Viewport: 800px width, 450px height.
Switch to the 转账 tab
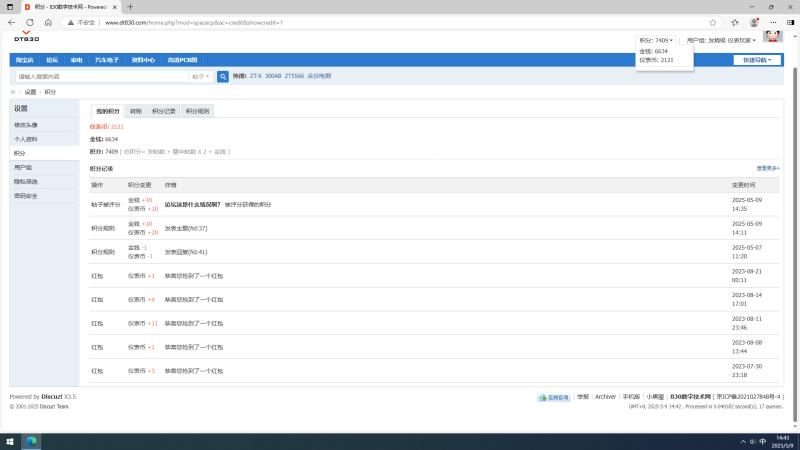click(136, 111)
